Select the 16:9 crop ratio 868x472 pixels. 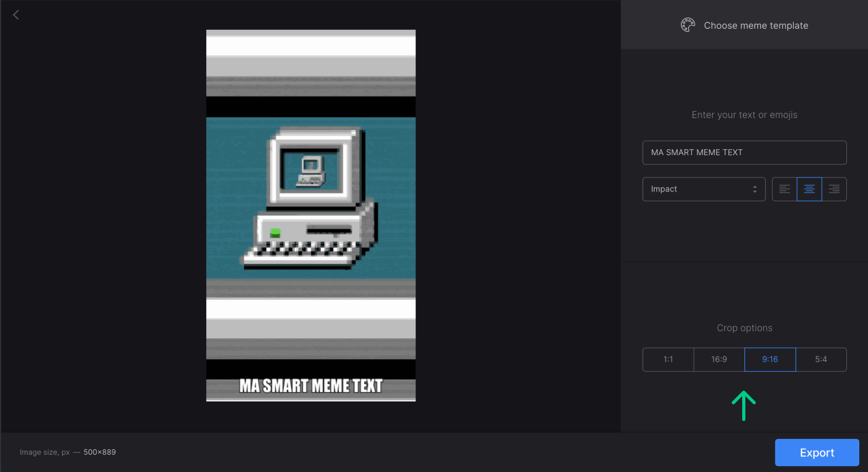(719, 360)
